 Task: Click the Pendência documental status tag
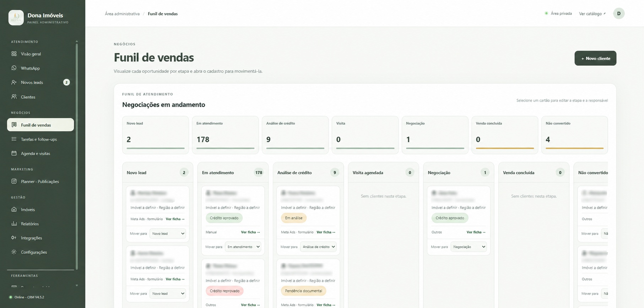pyautogui.click(x=303, y=291)
